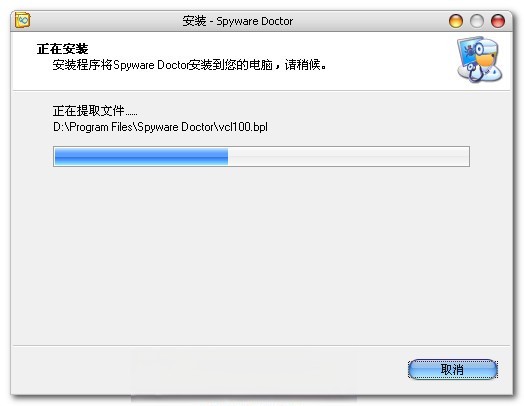The image size is (524, 406).
Task: Click the vcl100.bpl filename text
Action: (x=243, y=127)
